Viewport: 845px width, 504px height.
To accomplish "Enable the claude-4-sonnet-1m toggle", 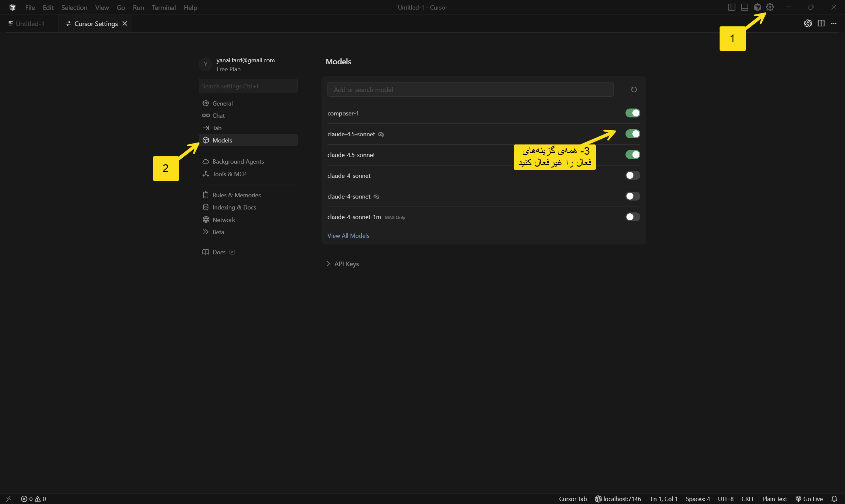I will click(x=633, y=217).
